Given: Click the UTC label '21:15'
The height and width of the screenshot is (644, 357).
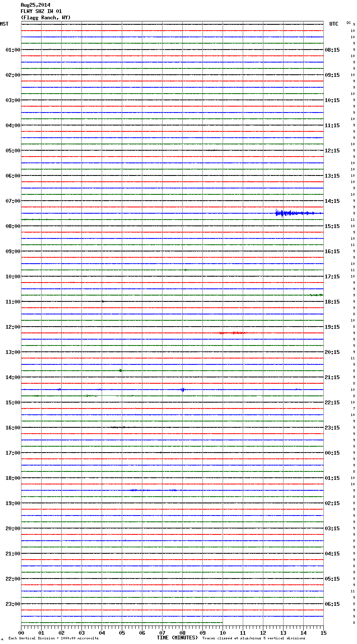Looking at the screenshot, I should [x=332, y=377].
